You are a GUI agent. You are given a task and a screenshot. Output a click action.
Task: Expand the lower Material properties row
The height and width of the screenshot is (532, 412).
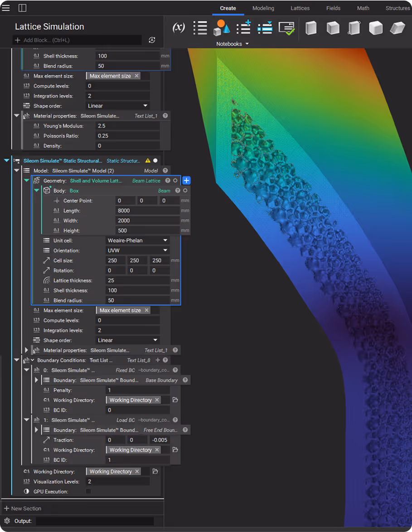click(26, 350)
